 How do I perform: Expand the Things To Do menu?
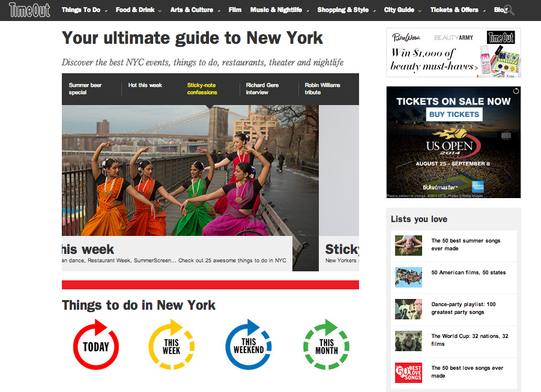85,10
